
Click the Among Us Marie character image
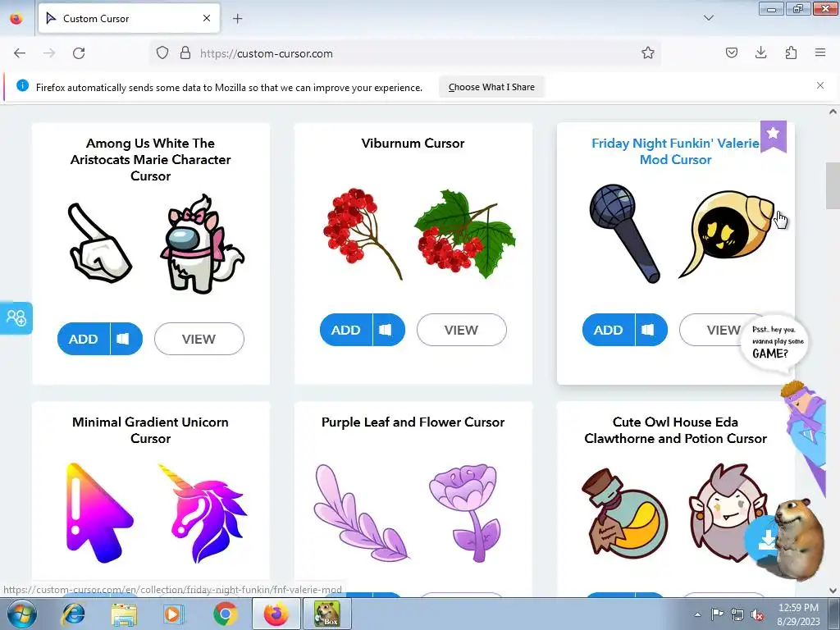(202, 244)
